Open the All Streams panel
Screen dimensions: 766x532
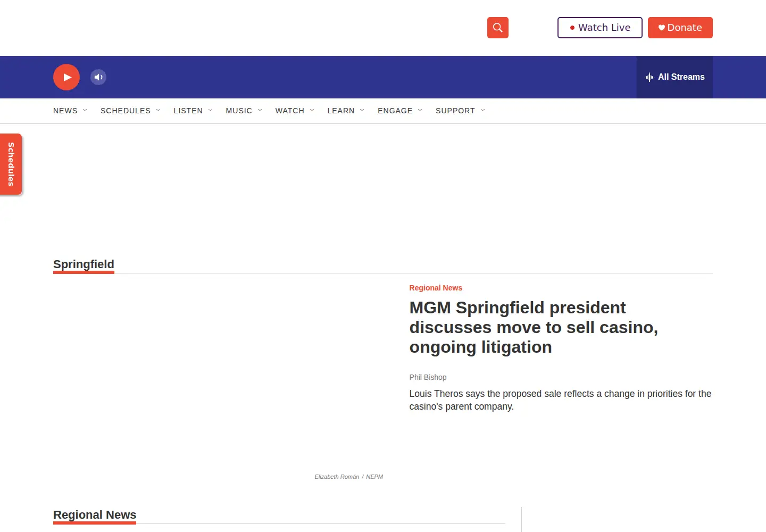[x=675, y=77]
